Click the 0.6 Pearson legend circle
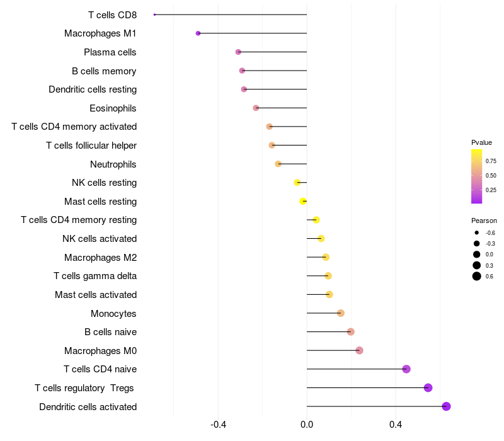Screen dimensions: 504x441 [477, 276]
